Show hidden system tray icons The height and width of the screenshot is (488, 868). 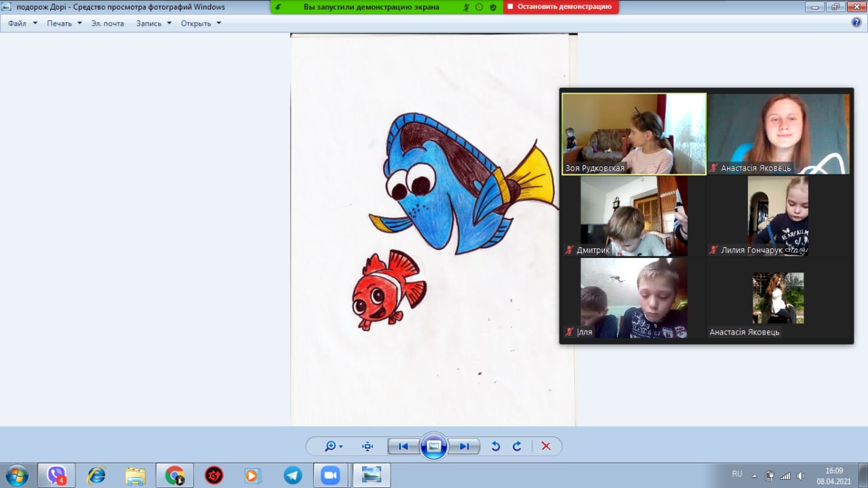click(x=754, y=475)
